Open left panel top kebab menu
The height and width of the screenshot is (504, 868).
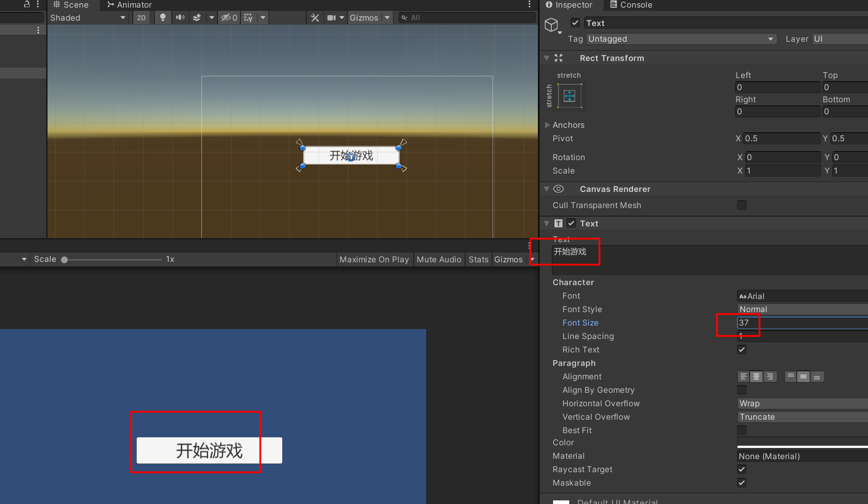pos(38,4)
